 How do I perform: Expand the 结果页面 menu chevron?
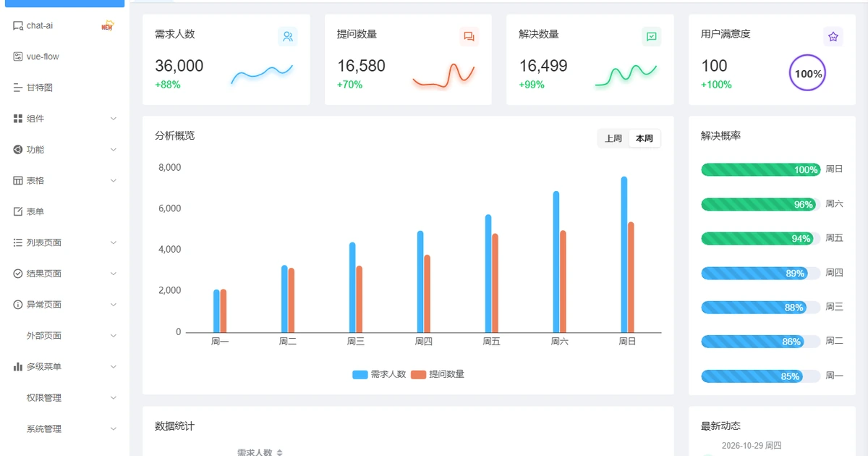coord(114,274)
